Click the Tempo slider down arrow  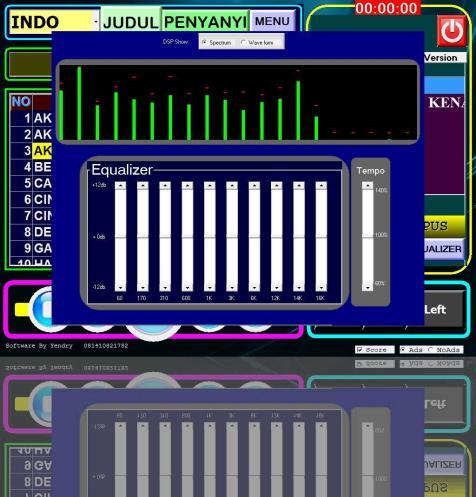[x=368, y=288]
